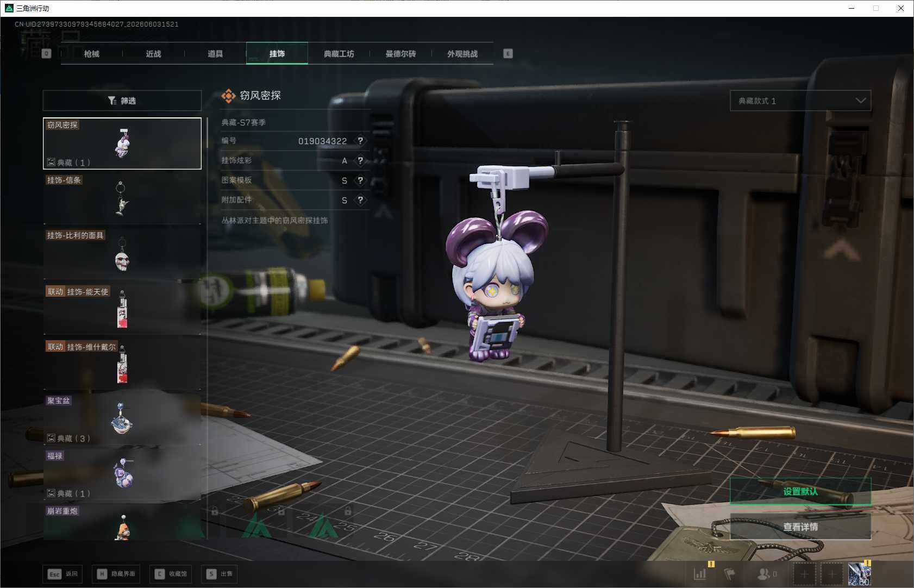
Task: Close the 三角洲行动 window
Action: (901, 8)
